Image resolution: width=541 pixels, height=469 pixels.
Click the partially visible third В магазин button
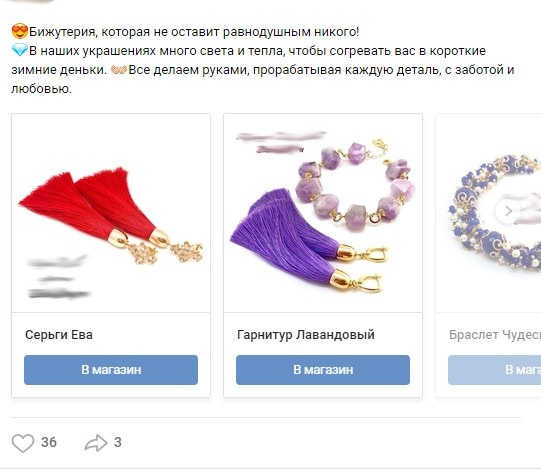click(494, 370)
